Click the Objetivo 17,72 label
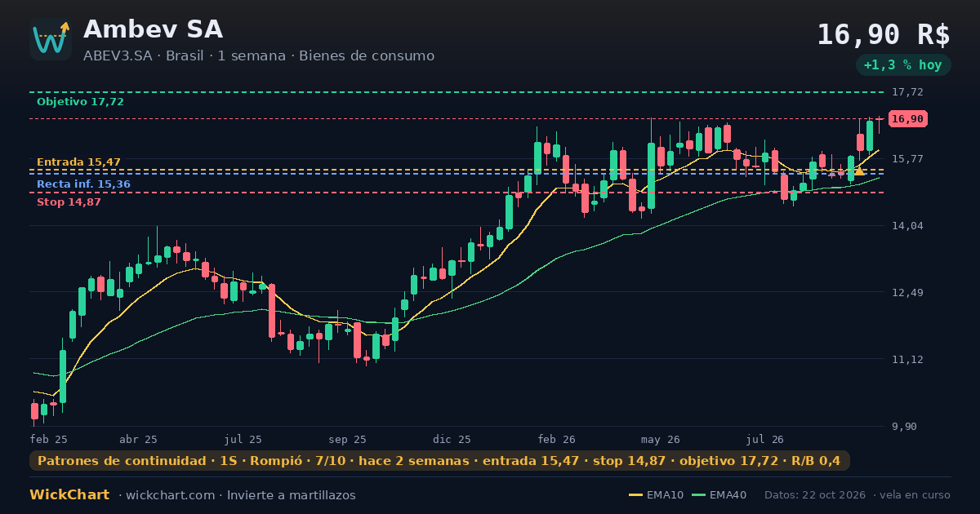This screenshot has height=514, width=980. [x=80, y=102]
